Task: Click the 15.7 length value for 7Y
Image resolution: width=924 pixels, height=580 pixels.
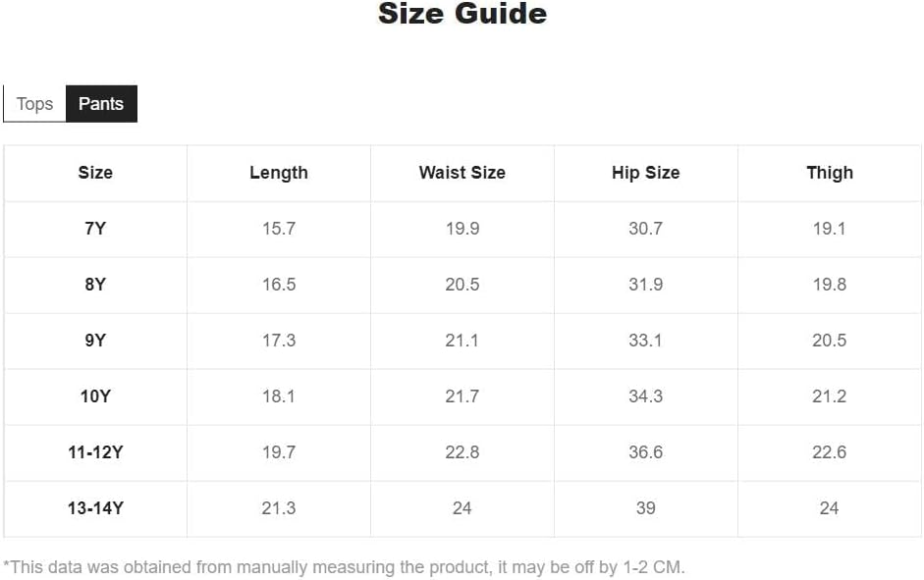Action: [x=279, y=229]
